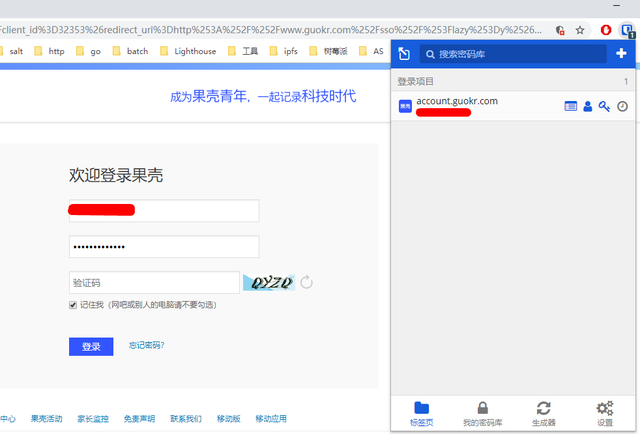The width and height of the screenshot is (640, 434).
Task: Click the 忘记密码? link
Action: click(147, 345)
